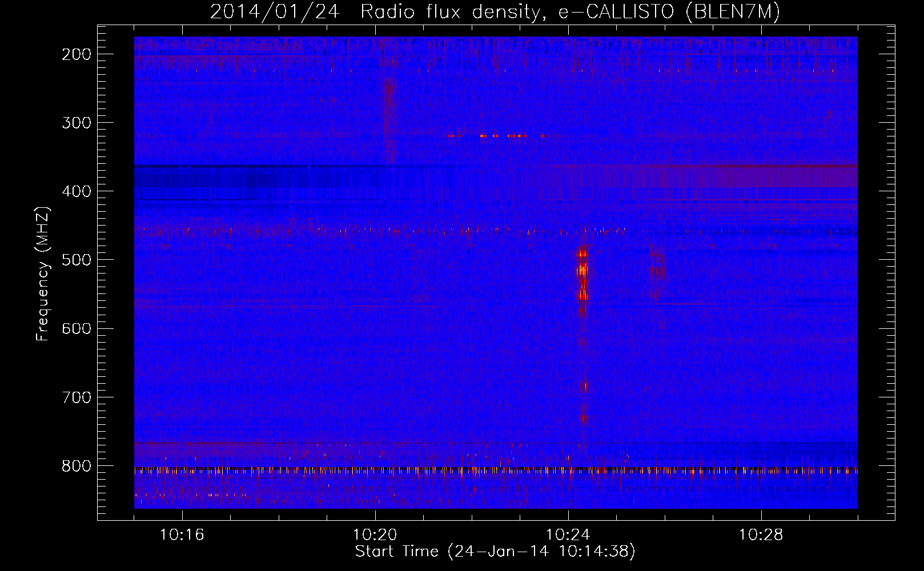Select the 200 frequency tick label

click(77, 54)
